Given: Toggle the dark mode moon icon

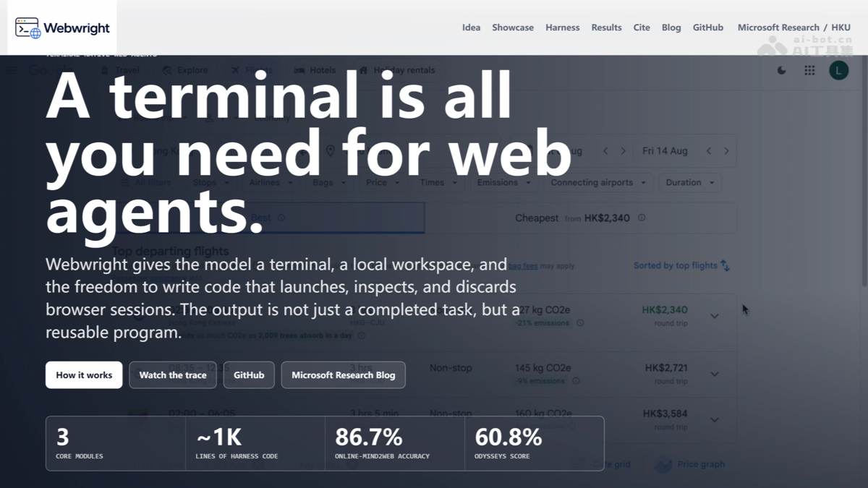Looking at the screenshot, I should tap(781, 70).
